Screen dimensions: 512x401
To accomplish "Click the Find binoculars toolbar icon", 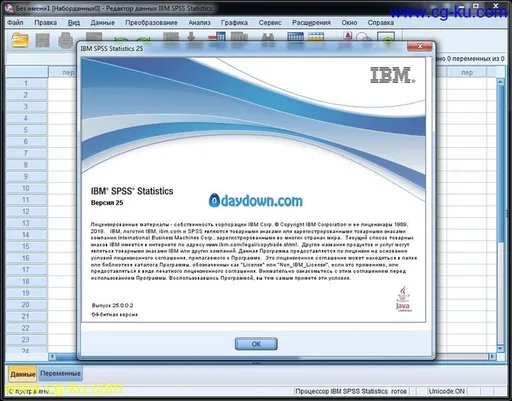I will coord(268,37).
